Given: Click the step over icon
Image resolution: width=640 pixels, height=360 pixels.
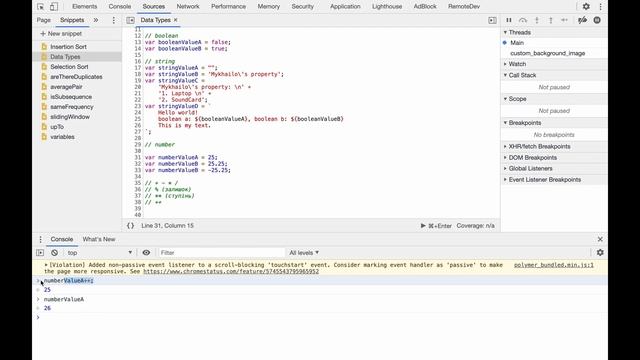Looking at the screenshot, I should pyautogui.click(x=523, y=20).
